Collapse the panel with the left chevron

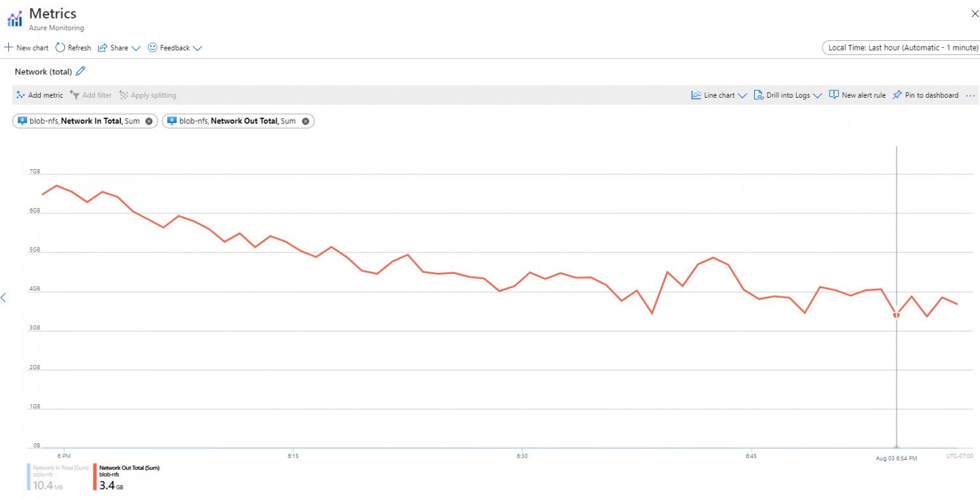(4, 297)
